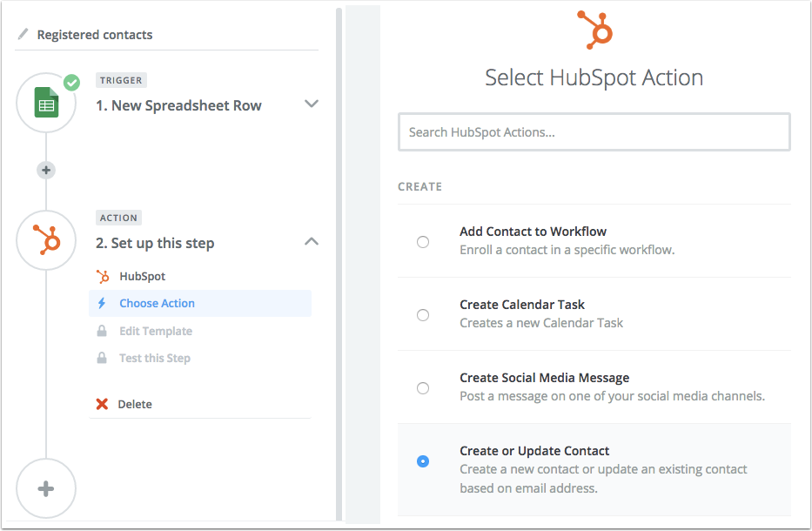Click the Delete link for this step
Viewport: 812px width, 531px height.
tap(135, 404)
